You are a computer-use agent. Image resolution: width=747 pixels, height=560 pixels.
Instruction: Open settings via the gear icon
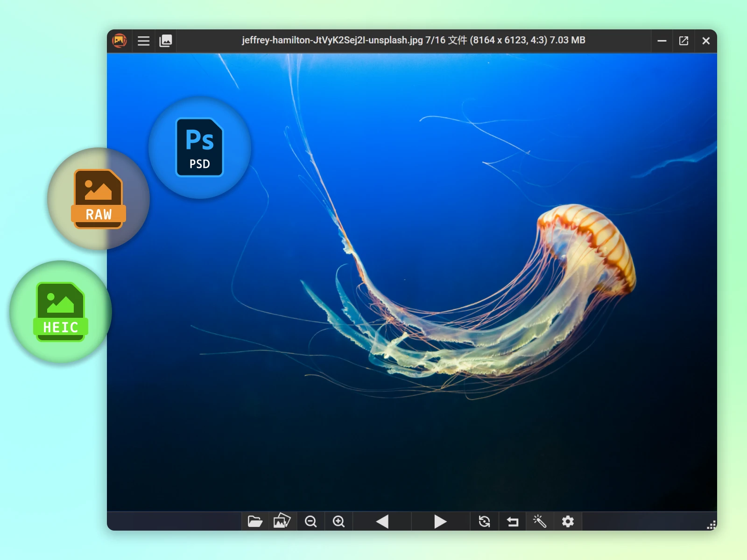click(x=568, y=521)
